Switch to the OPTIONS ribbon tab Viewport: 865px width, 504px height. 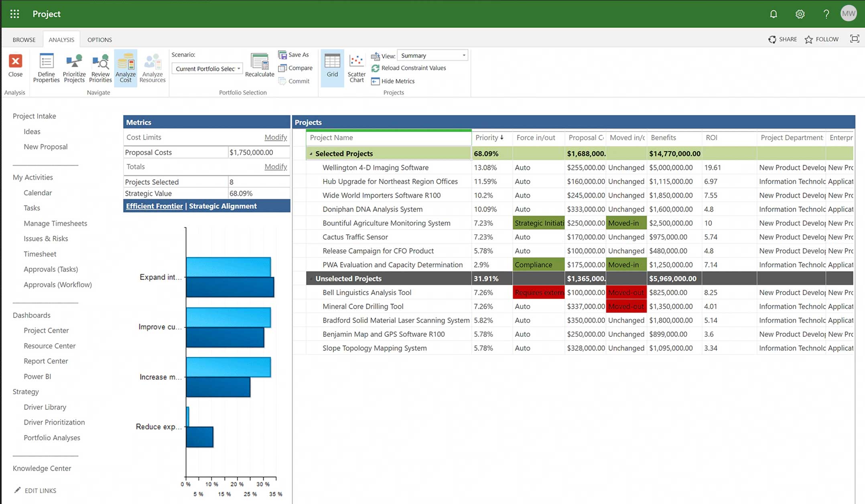coord(99,40)
